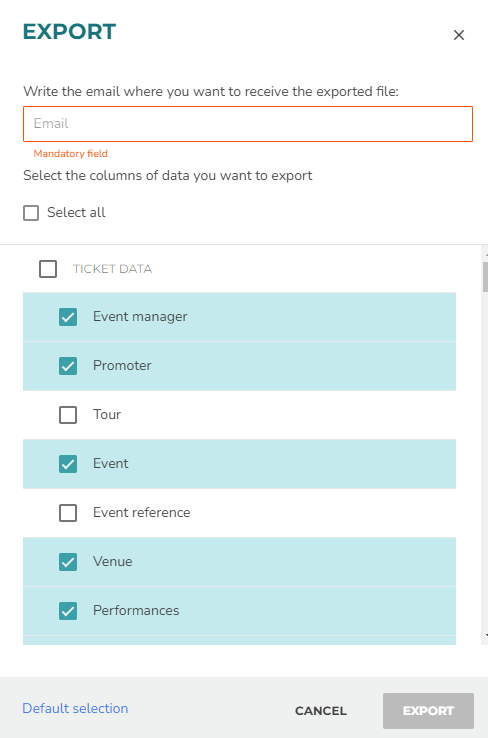This screenshot has width=488, height=738.
Task: Click the column list scrollbar thumb
Action: [x=486, y=277]
